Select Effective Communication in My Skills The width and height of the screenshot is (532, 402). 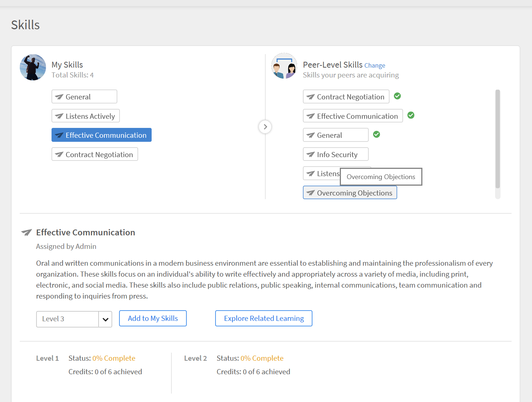(x=102, y=135)
